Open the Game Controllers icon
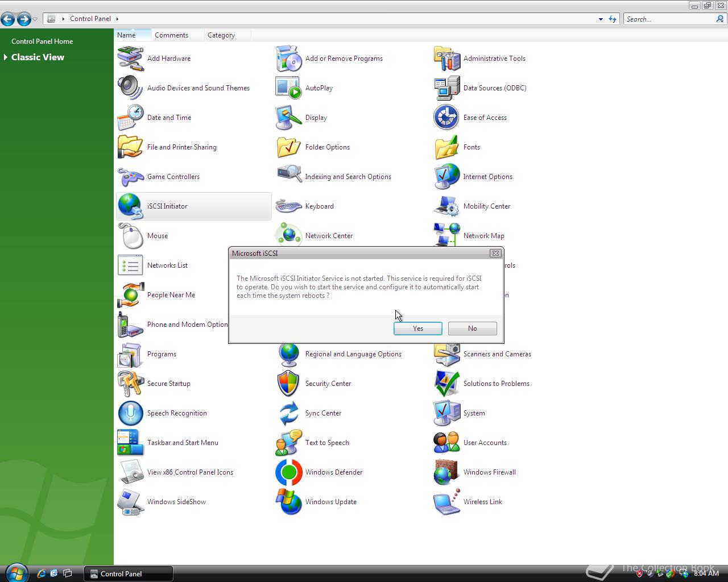 131,177
